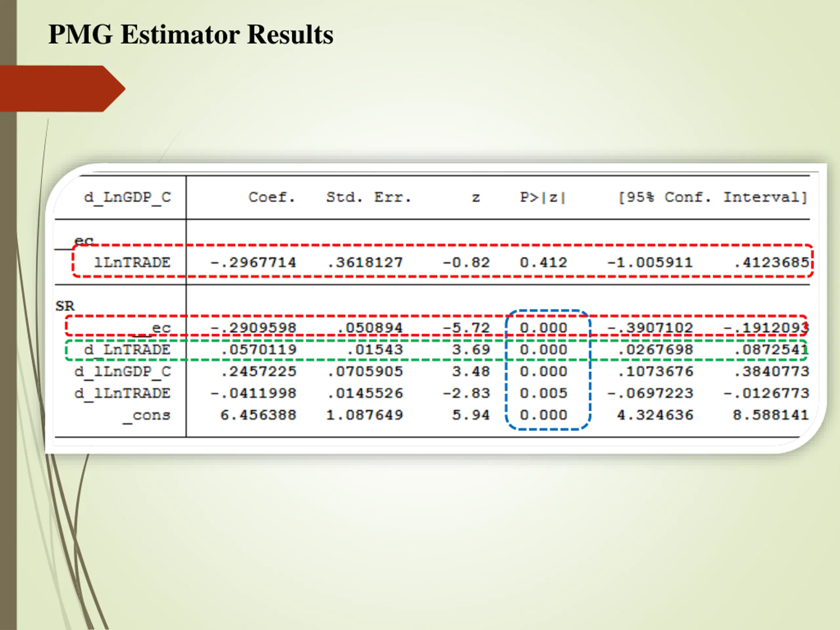This screenshot has height=630, width=840.
Task: Click the z value -0.82
Action: click(466, 262)
